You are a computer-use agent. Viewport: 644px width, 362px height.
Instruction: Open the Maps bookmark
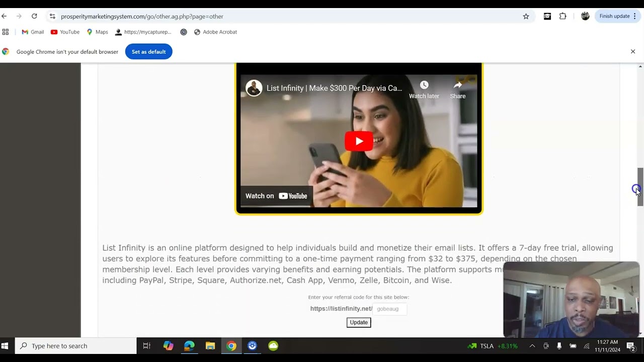(97, 32)
